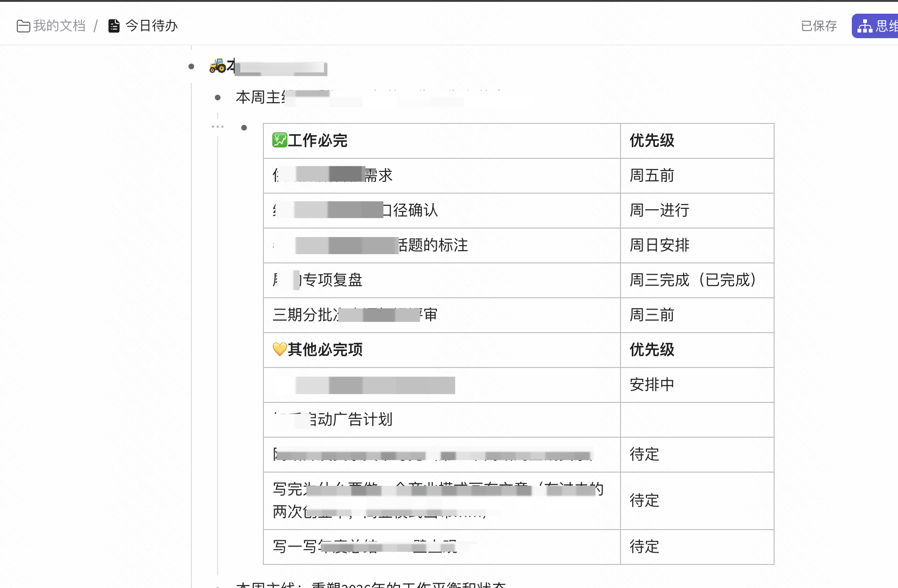Click the 工作必完 header cell
898x588 pixels.
pos(442,141)
